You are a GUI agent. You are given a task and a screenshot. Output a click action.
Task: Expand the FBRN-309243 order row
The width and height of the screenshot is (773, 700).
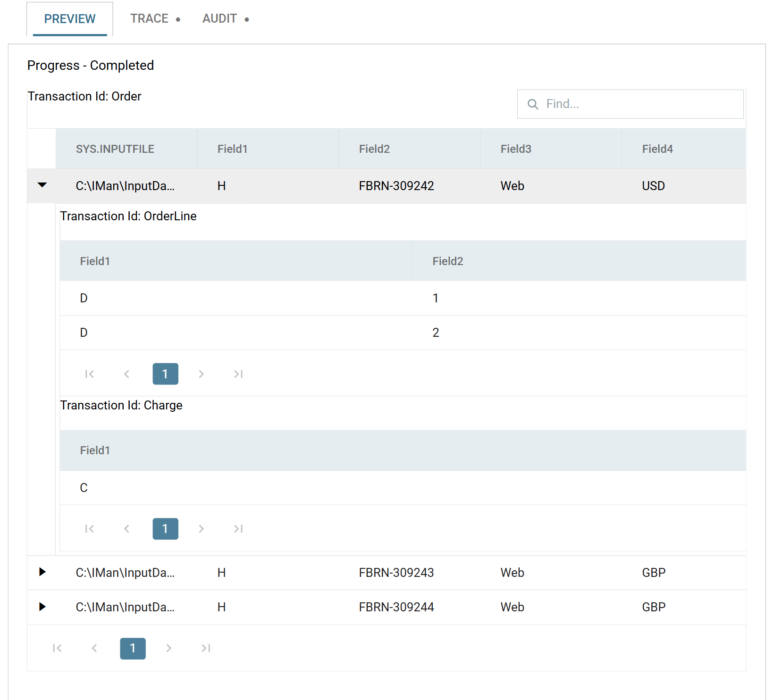pos(42,572)
